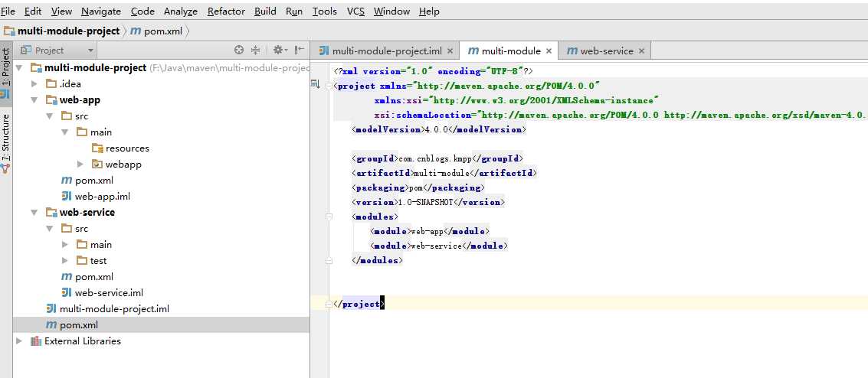This screenshot has width=868, height=378.
Task: Open the Tools menu
Action: pos(324,11)
